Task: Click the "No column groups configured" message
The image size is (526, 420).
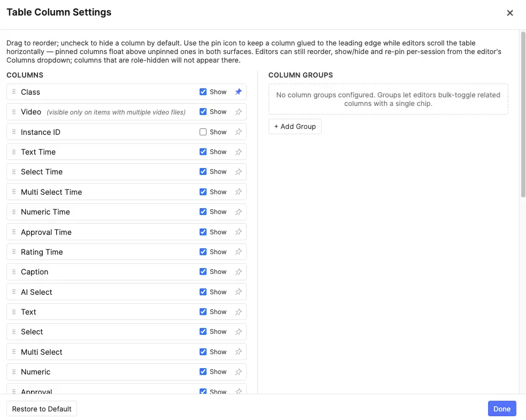Action: click(x=388, y=99)
